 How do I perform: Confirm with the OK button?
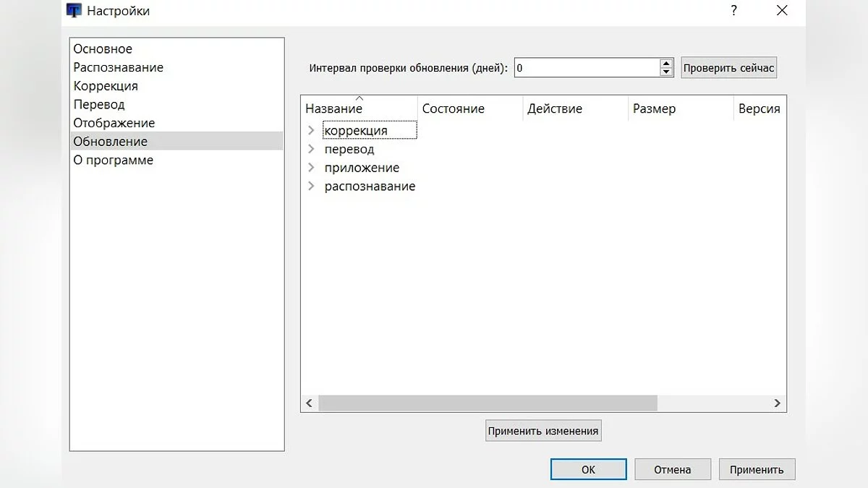[588, 469]
